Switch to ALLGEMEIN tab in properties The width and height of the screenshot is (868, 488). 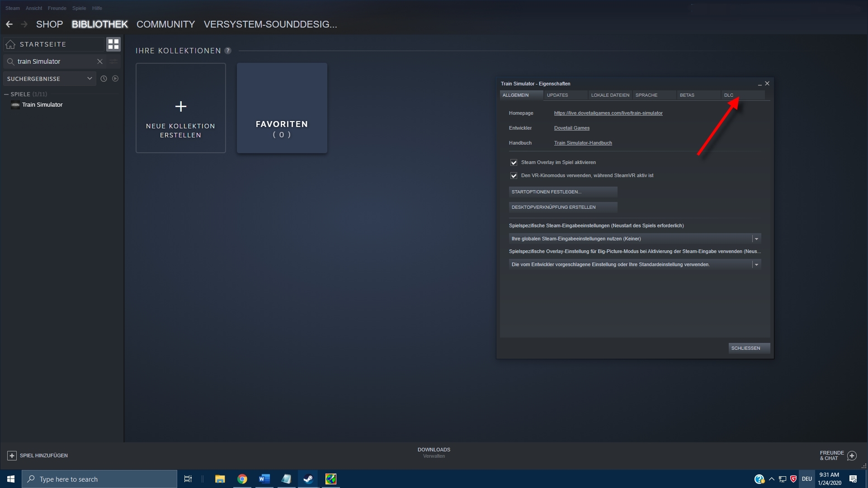522,95
